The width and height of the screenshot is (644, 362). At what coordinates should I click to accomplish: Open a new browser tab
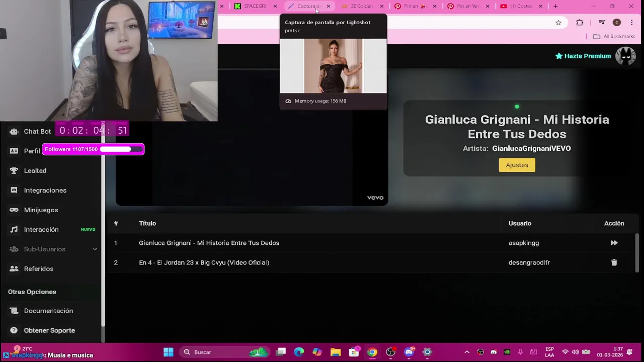click(x=555, y=6)
